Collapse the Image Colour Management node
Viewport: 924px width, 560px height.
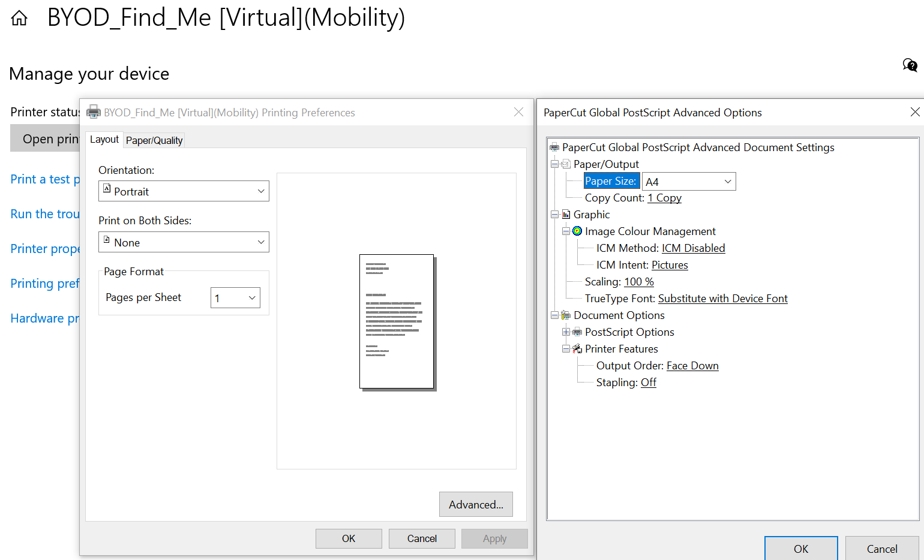click(x=566, y=231)
